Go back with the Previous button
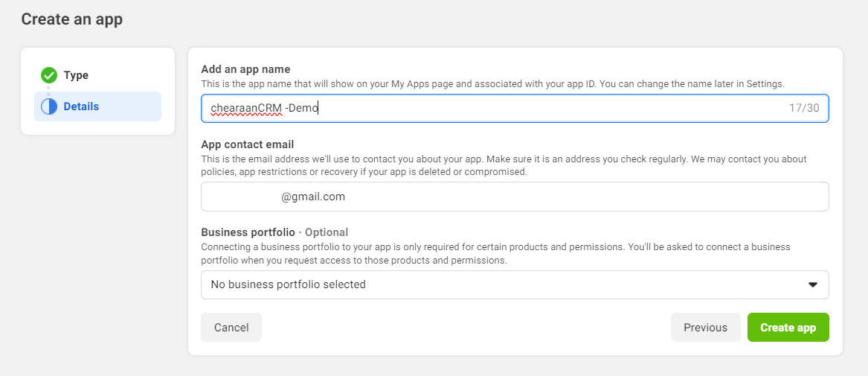The image size is (868, 376). click(x=705, y=328)
